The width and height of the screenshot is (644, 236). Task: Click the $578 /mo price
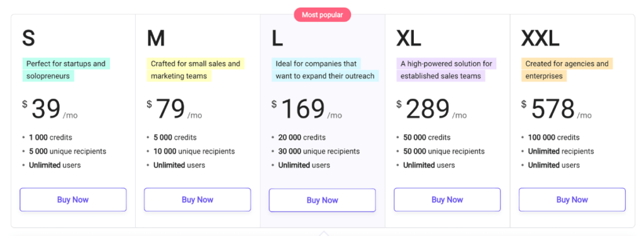point(557,110)
